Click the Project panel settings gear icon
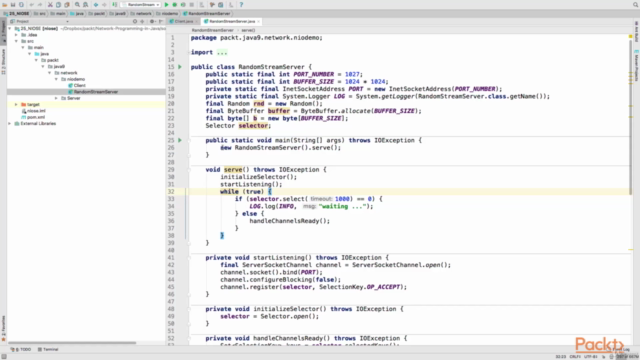 pyautogui.click(x=152, y=21)
